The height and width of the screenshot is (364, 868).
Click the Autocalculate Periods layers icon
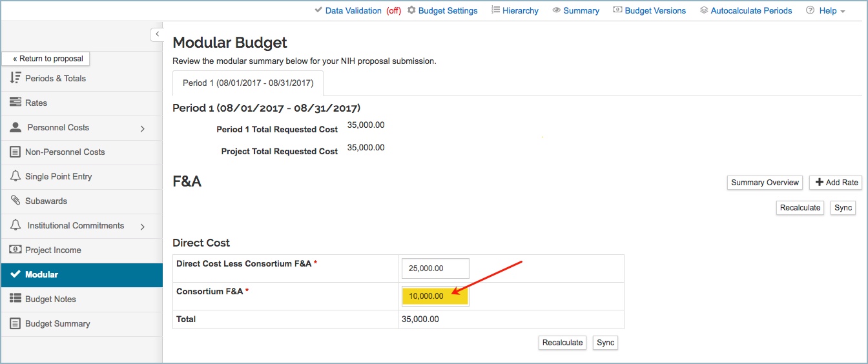pos(704,10)
